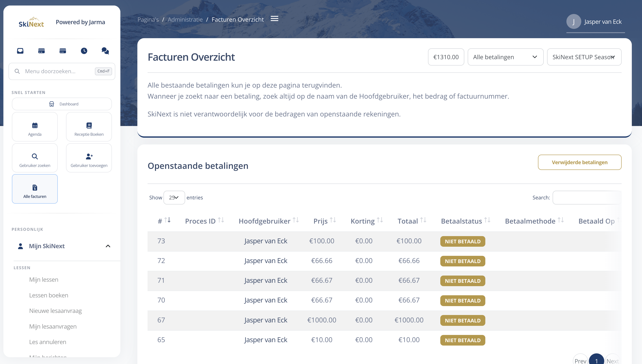This screenshot has height=364, width=642.
Task: Open Mijn lessen menu item
Action: click(x=44, y=280)
